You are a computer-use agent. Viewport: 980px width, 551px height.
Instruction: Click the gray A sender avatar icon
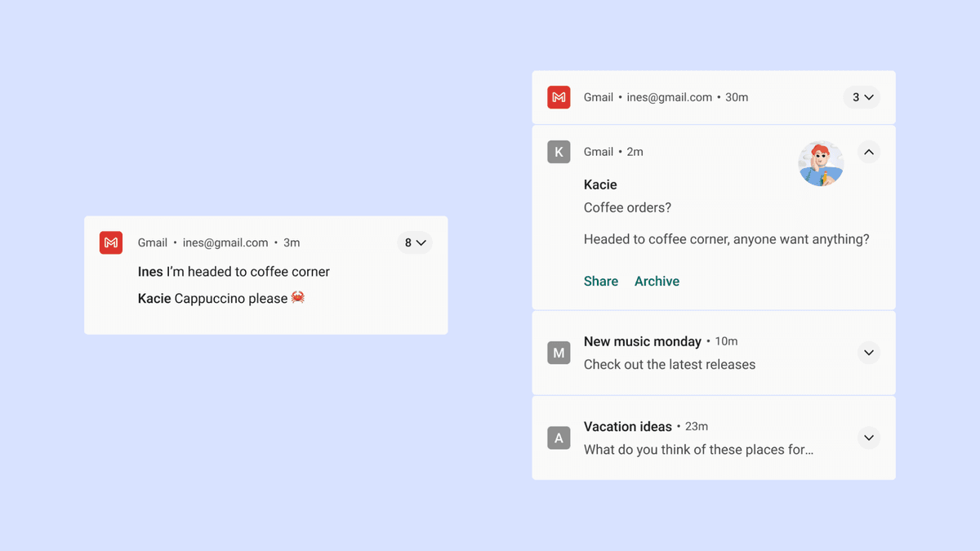point(559,438)
